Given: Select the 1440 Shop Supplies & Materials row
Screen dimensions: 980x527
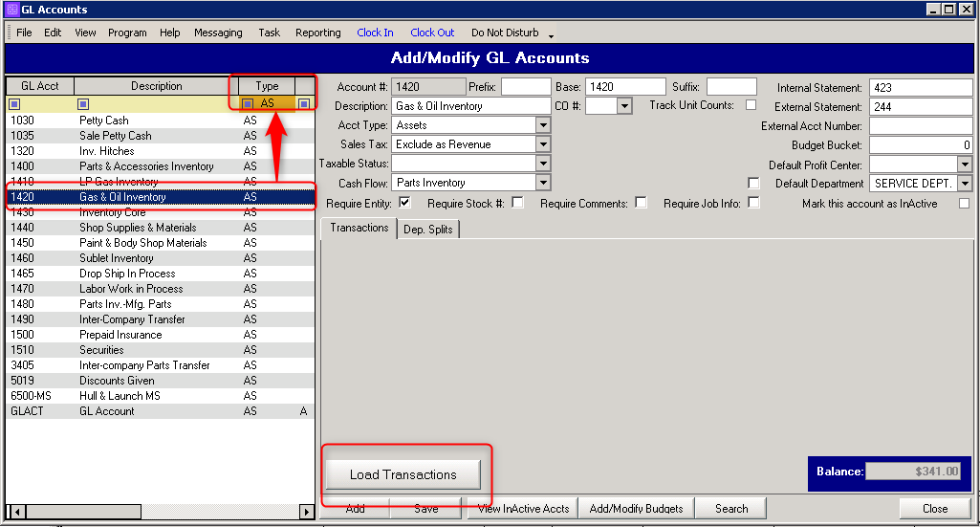Looking at the screenshot, I should click(160, 228).
